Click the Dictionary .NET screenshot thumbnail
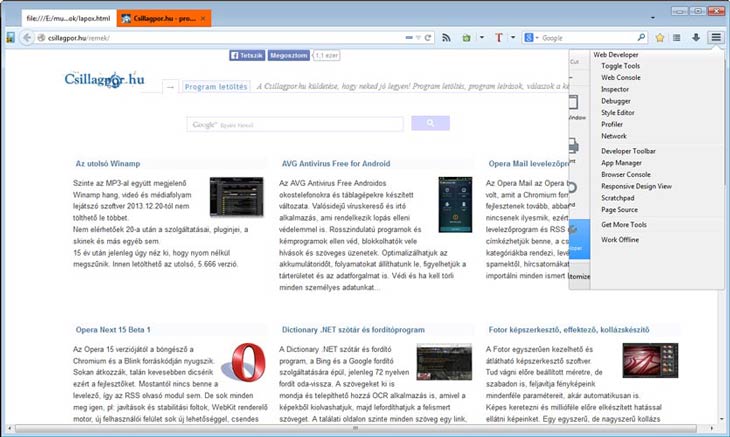The width and height of the screenshot is (730, 437). click(x=444, y=362)
